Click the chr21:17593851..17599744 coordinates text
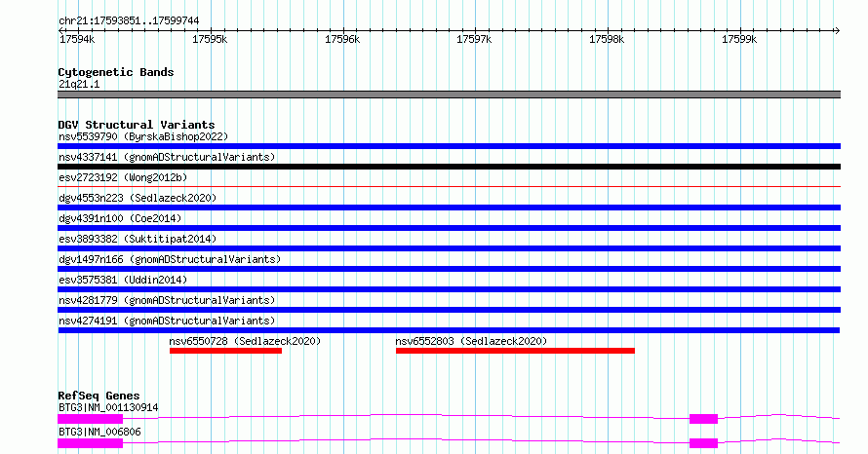Viewport: 868px width, 454px height. pos(129,20)
